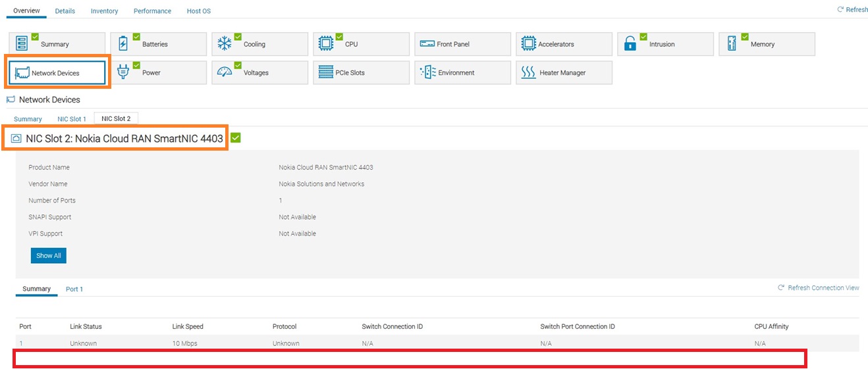The width and height of the screenshot is (868, 371).
Task: Click the Port column header
Action: coord(25,326)
